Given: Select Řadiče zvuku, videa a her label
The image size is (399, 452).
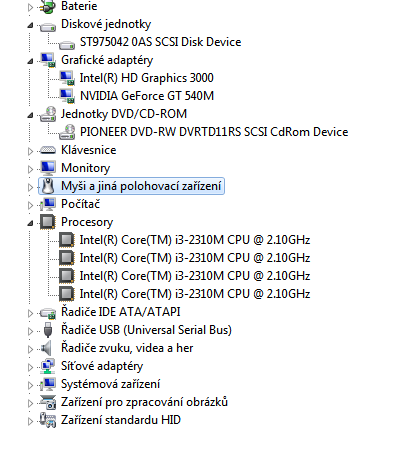Looking at the screenshot, I should pyautogui.click(x=127, y=348).
